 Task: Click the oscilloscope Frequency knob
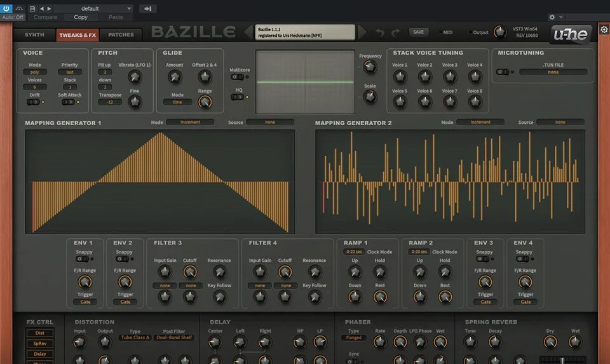[x=370, y=67]
